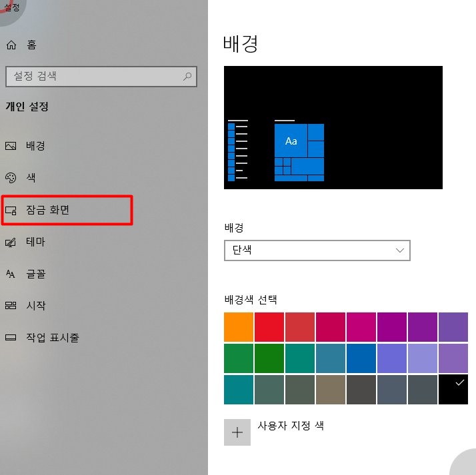Screen dimensions: 476x475
Task: Click the Home (홈) house icon
Action: pyautogui.click(x=11, y=45)
